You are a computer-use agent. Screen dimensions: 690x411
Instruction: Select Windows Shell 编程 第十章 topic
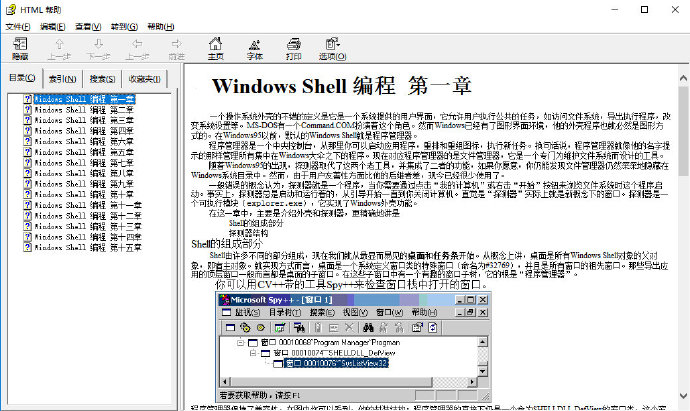click(84, 194)
